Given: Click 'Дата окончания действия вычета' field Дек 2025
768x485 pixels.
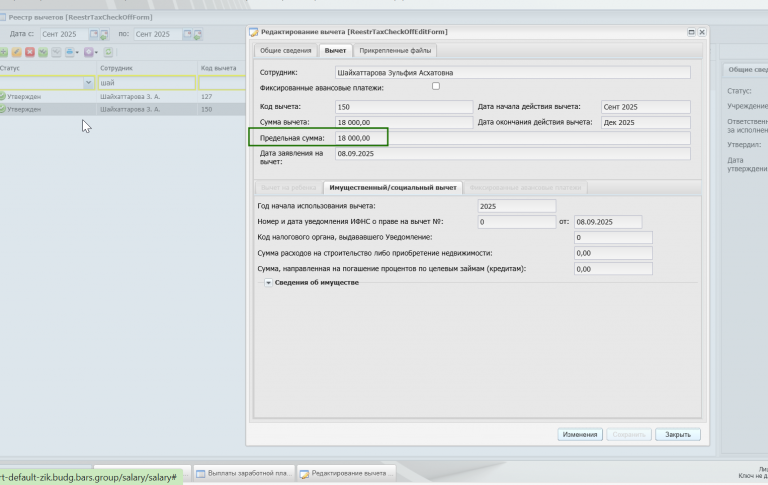Looking at the screenshot, I should coord(646,122).
